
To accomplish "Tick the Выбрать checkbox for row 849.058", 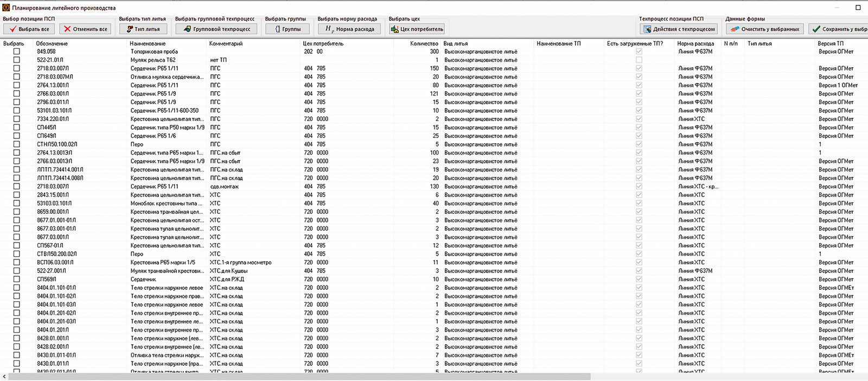I will pyautogui.click(x=16, y=52).
